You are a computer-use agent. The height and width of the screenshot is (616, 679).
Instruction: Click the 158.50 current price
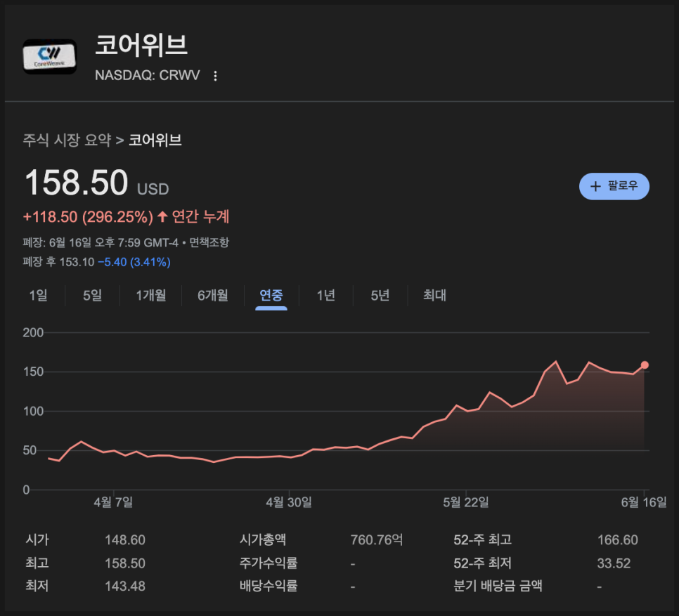[77, 183]
